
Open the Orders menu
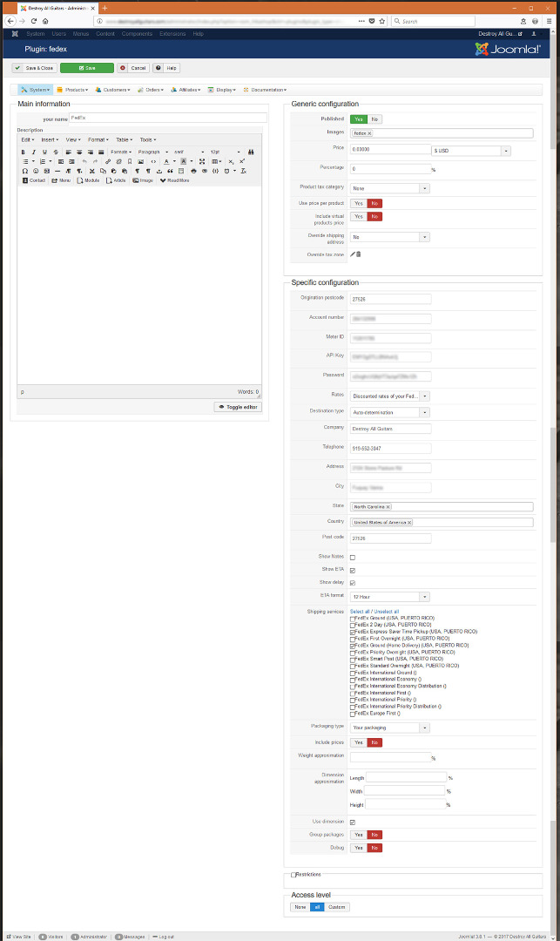click(151, 90)
